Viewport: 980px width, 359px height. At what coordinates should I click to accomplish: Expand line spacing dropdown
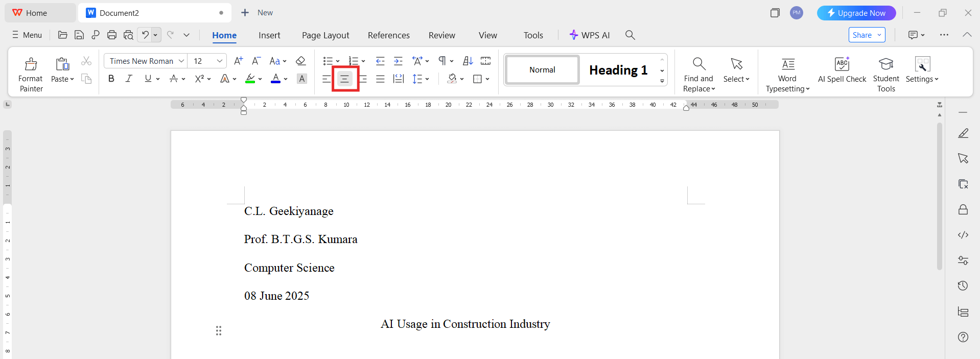(x=427, y=79)
